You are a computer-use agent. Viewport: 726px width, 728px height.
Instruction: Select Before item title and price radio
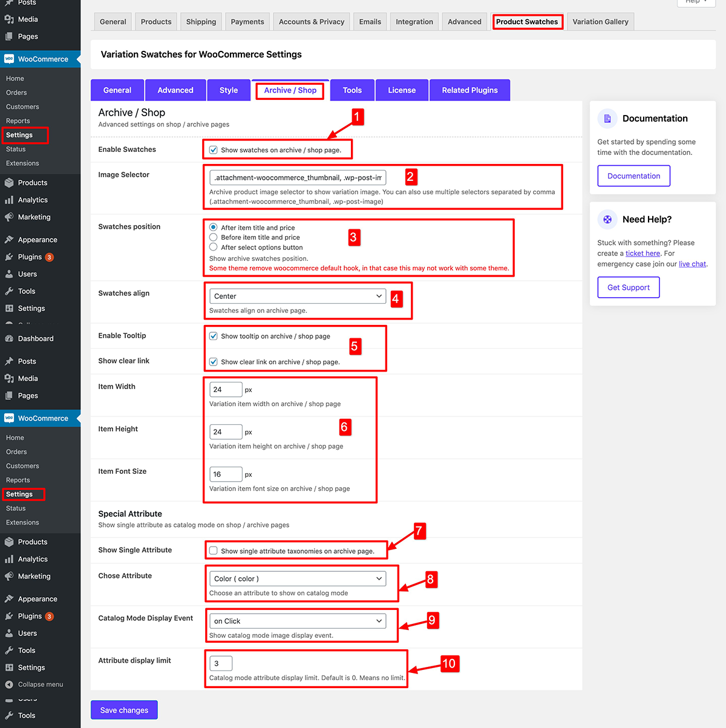[x=214, y=237]
